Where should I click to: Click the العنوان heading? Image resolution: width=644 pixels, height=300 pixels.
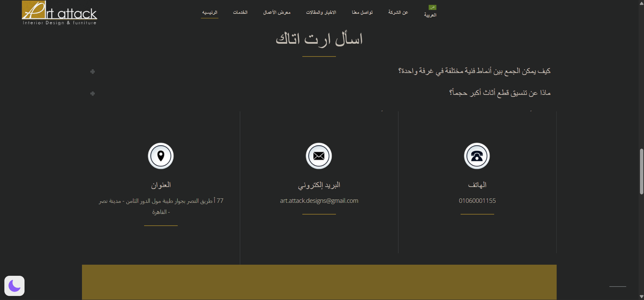(161, 185)
